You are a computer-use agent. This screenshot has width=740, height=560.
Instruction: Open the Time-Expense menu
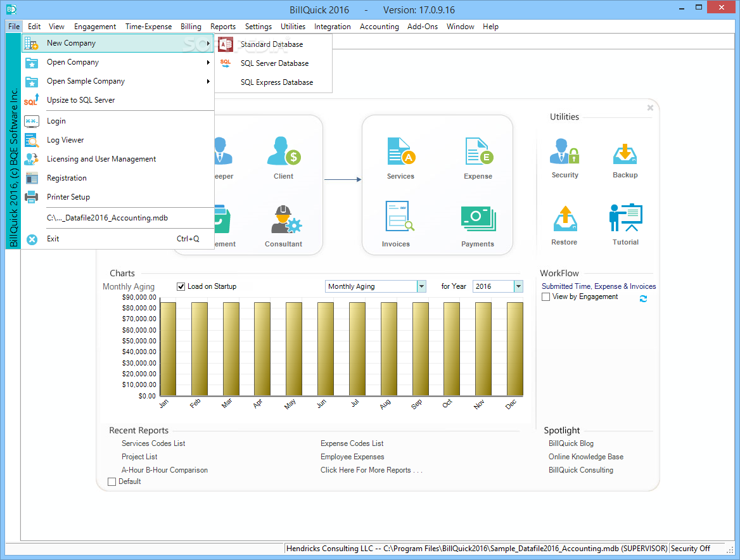pos(148,27)
